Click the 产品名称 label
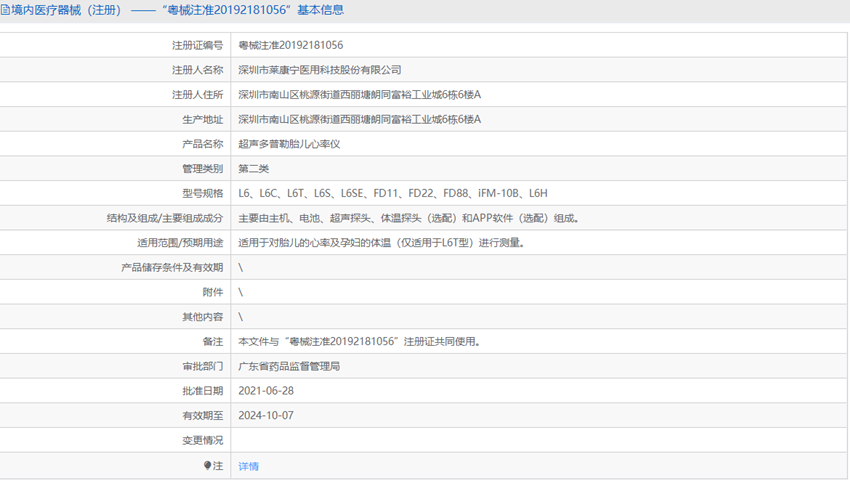Viewport: 850px width, 480px height. (x=202, y=144)
